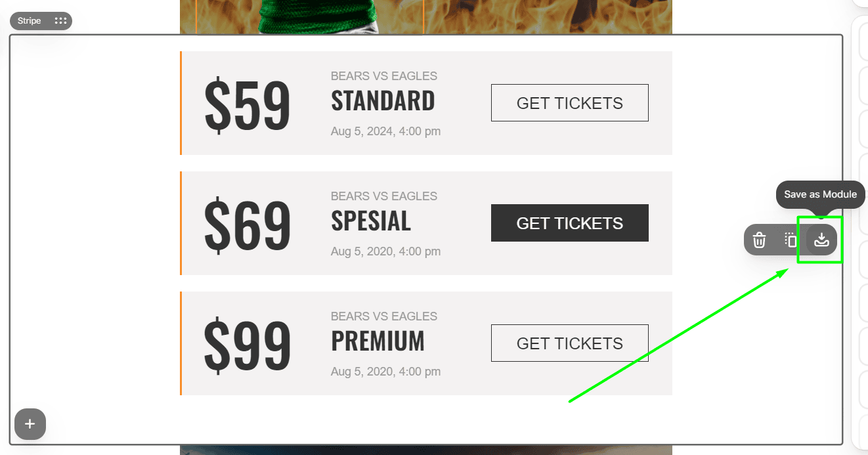Click the duplicate stripe icon
Screen dimensions: 868x455
791,240
